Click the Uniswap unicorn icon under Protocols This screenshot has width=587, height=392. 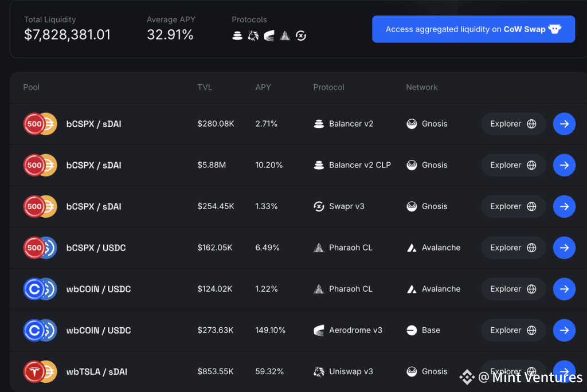pyautogui.click(x=253, y=36)
